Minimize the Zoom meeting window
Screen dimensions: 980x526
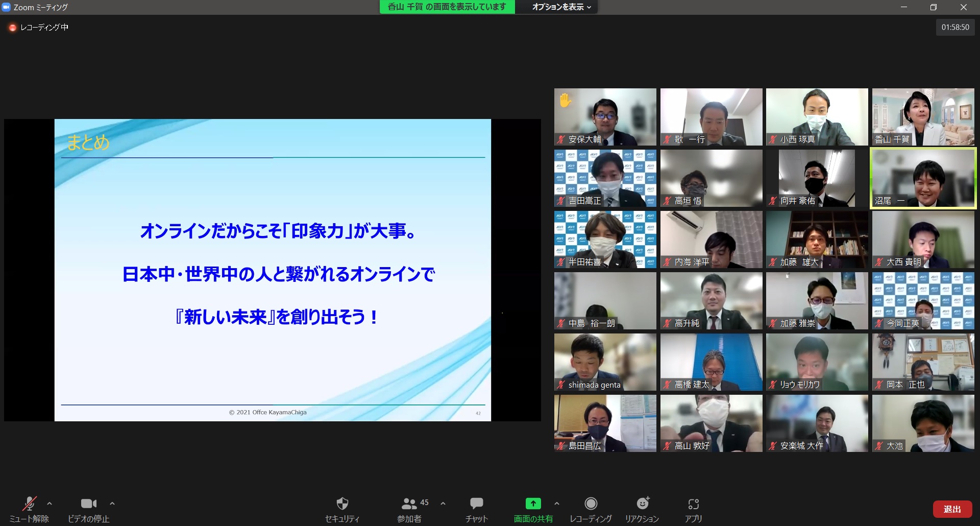904,7
